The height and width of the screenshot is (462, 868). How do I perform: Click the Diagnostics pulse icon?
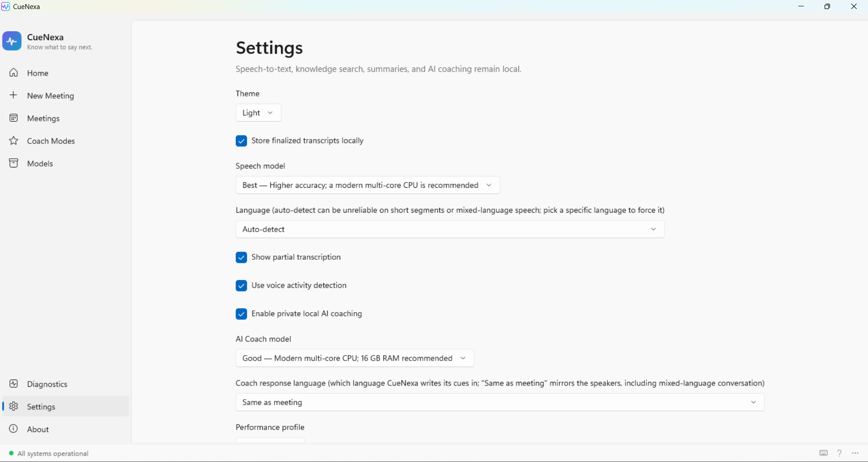point(14,384)
